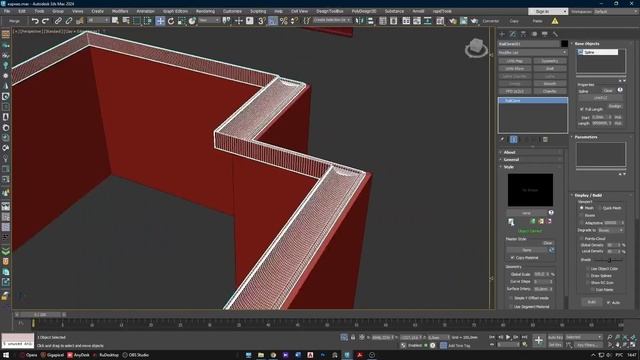
Task: Open the Render Setup icon
Action: tap(453, 21)
